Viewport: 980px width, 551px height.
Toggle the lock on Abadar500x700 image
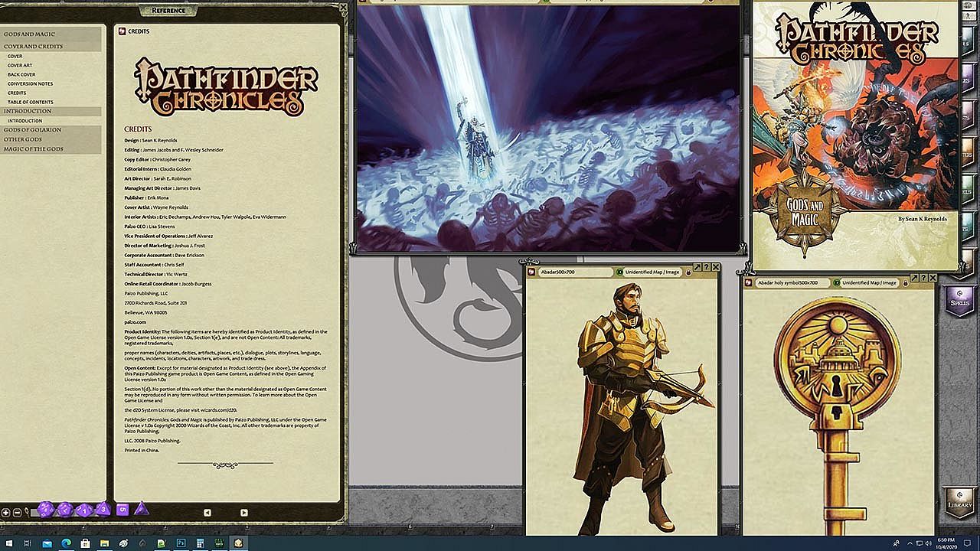[688, 272]
